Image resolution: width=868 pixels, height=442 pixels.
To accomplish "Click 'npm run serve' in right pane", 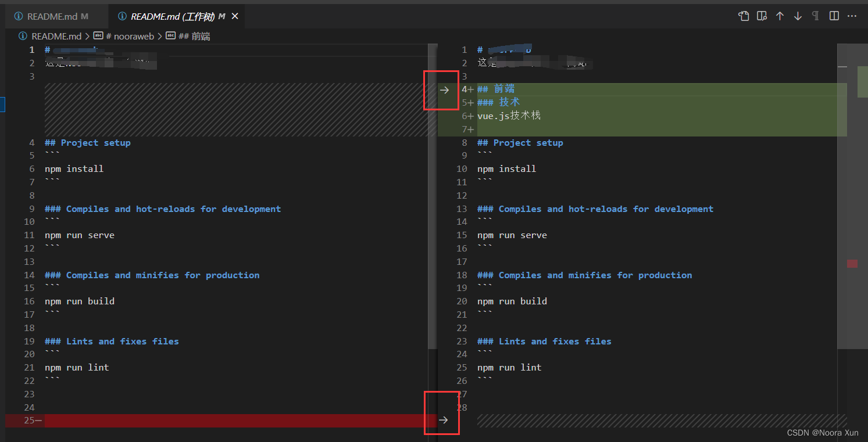I will [x=512, y=235].
